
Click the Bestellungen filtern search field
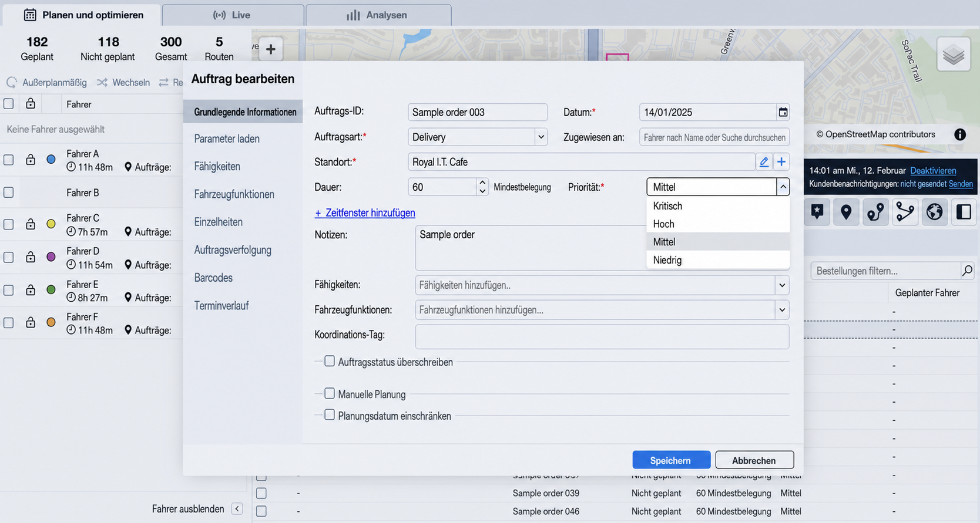[886, 271]
